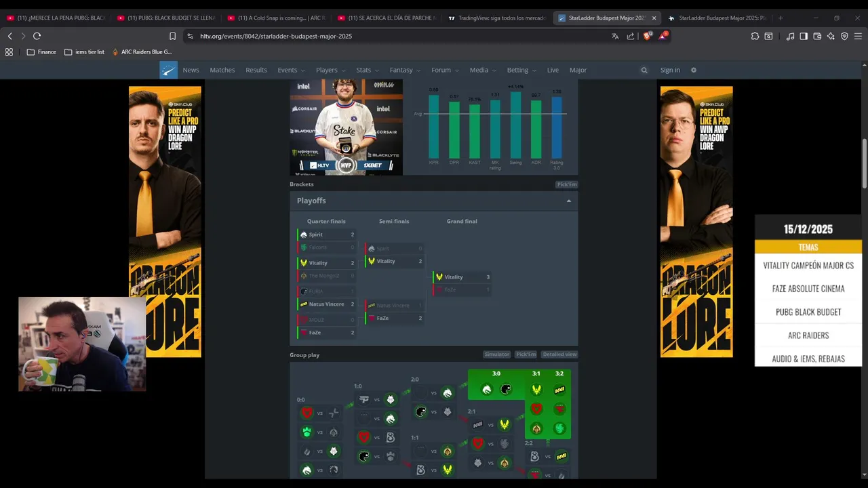The width and height of the screenshot is (868, 488).
Task: Click the Pick'Em button in Group play
Action: pyautogui.click(x=526, y=354)
